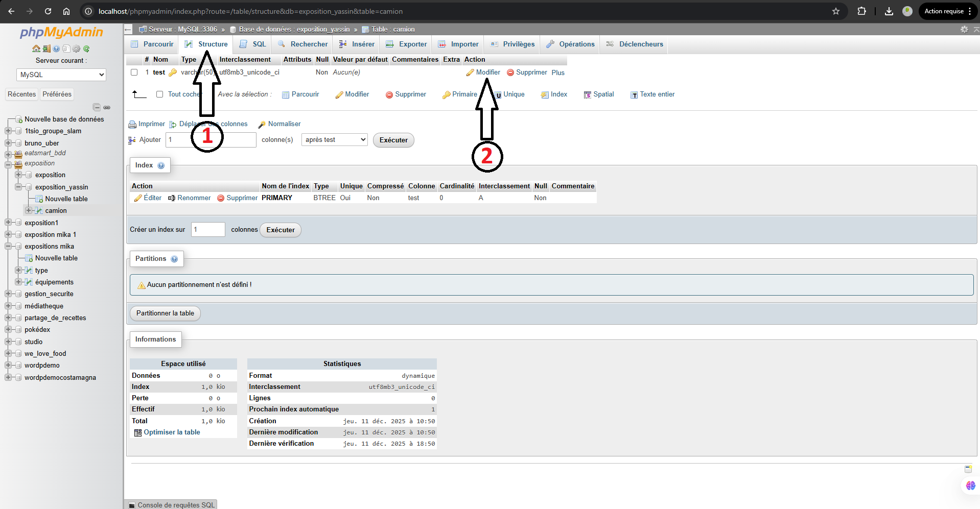Switch to the SQL tab
This screenshot has width=980, height=509.
(x=252, y=44)
